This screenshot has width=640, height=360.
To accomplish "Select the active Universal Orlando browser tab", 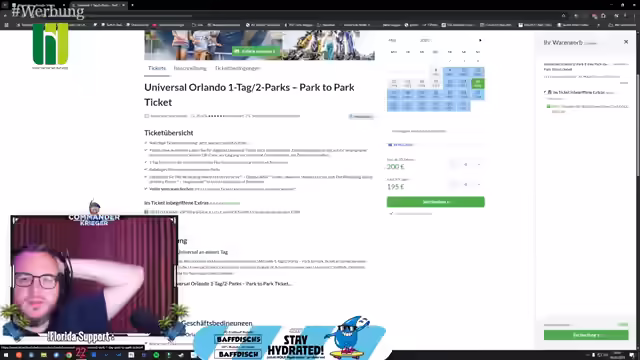I will 99,5.
